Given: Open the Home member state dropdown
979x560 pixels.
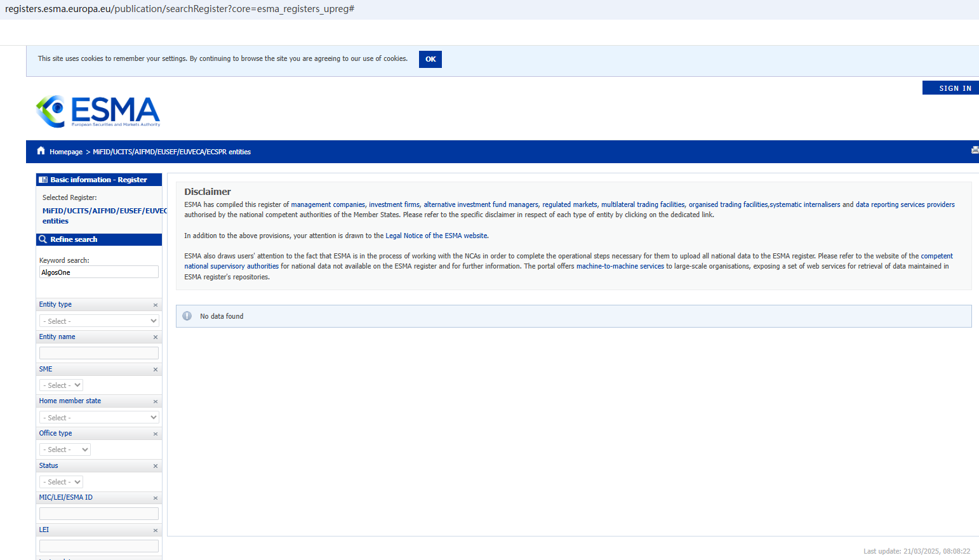Looking at the screenshot, I should pos(99,418).
